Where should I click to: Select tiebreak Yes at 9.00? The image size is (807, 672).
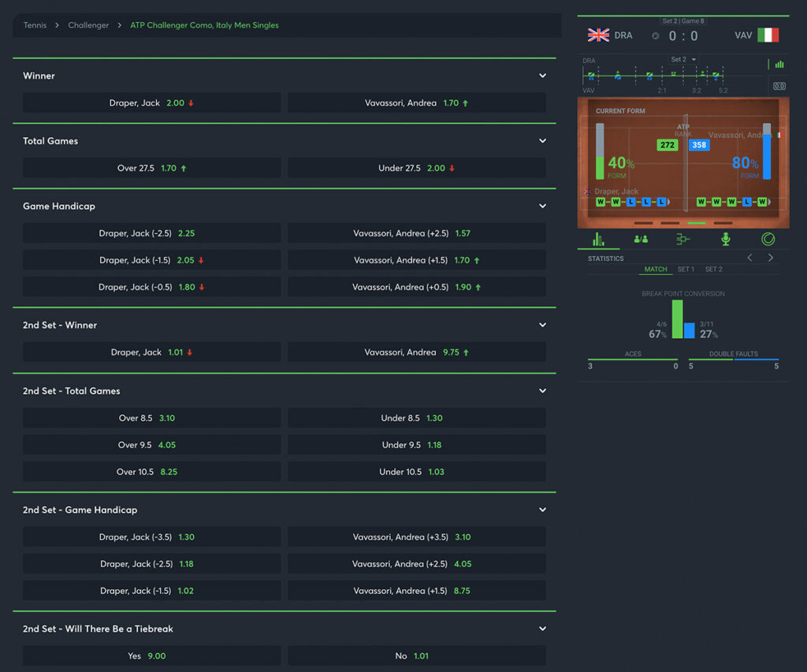click(152, 656)
